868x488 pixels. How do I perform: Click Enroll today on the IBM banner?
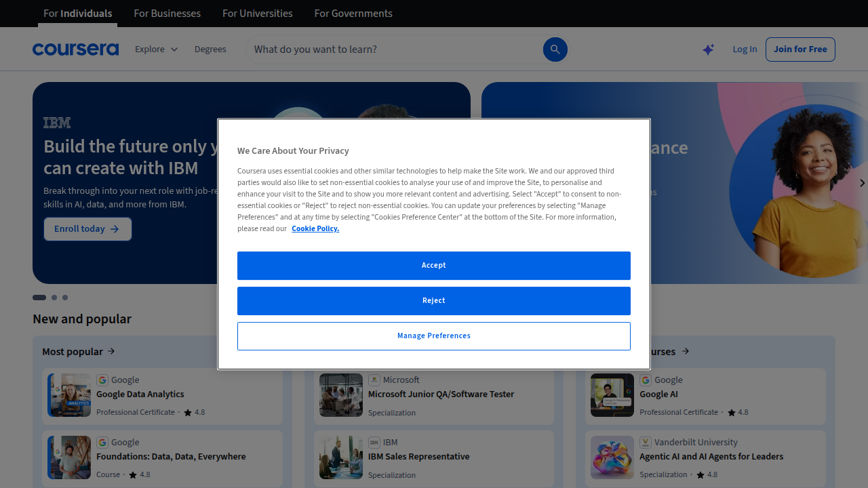(87, 229)
